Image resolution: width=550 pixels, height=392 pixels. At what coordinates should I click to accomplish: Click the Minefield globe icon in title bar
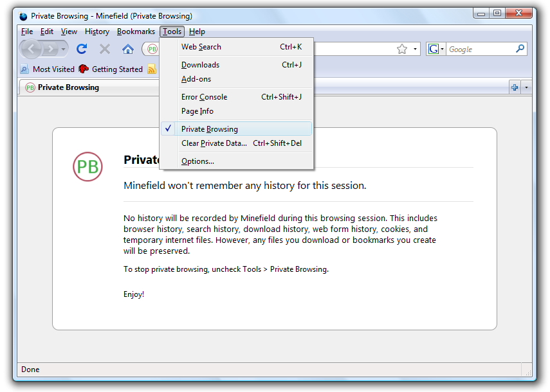[23, 16]
